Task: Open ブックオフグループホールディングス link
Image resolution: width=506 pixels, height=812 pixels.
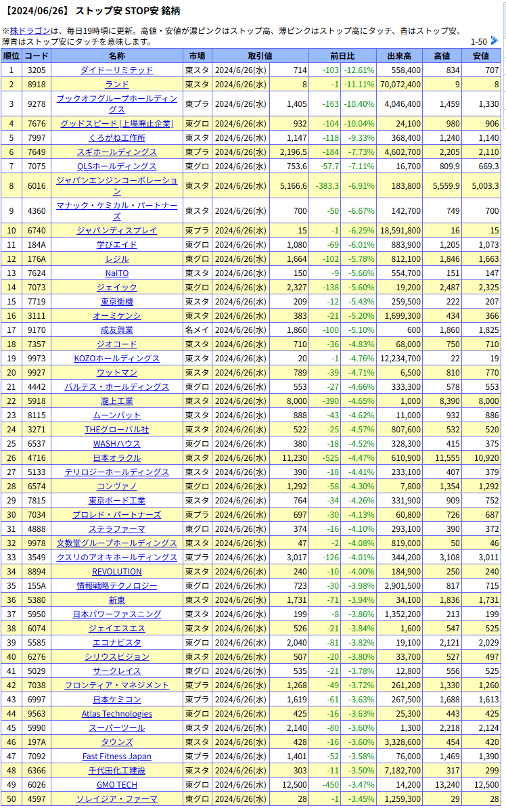Action: 116,104
